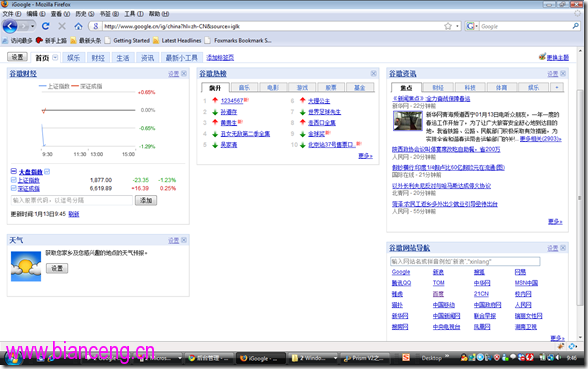Open the 文件 (F) menu
Screen dimensions: 588x369
tap(12, 14)
